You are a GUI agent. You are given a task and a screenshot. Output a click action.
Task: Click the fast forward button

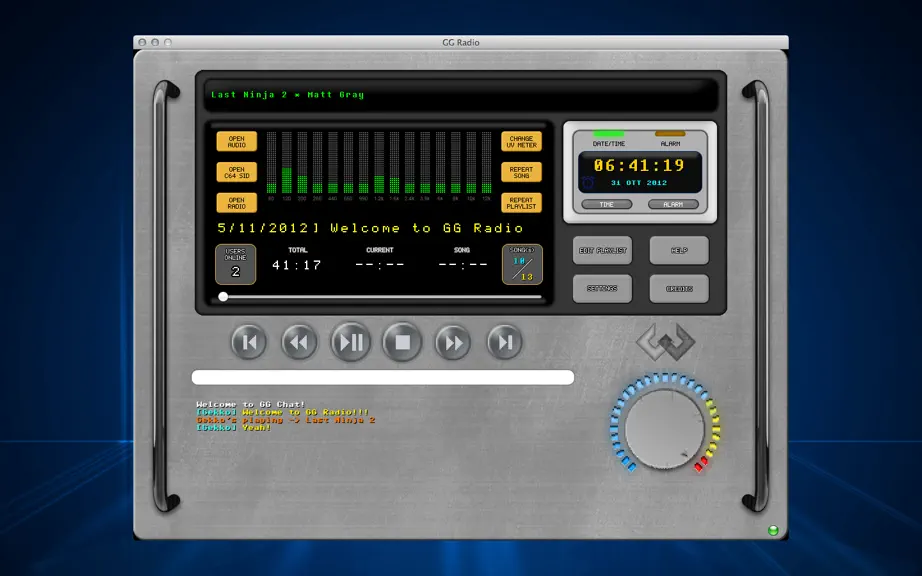pyautogui.click(x=453, y=342)
